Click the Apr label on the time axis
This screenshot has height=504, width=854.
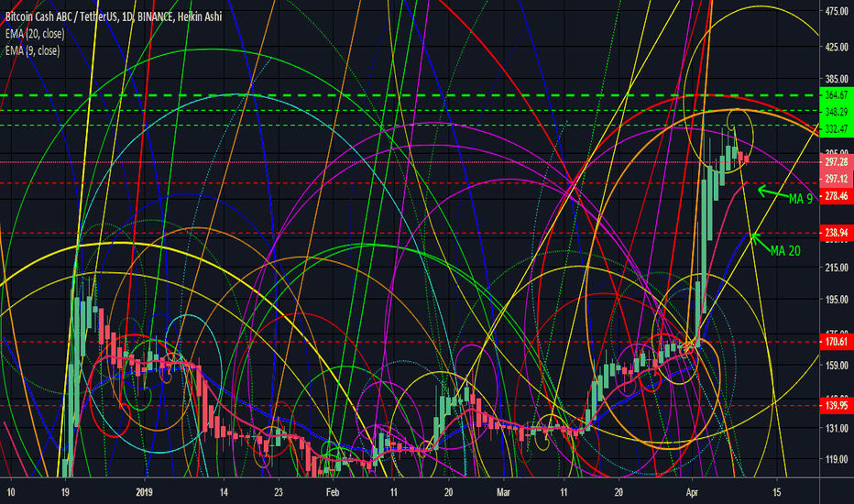pyautogui.click(x=692, y=492)
